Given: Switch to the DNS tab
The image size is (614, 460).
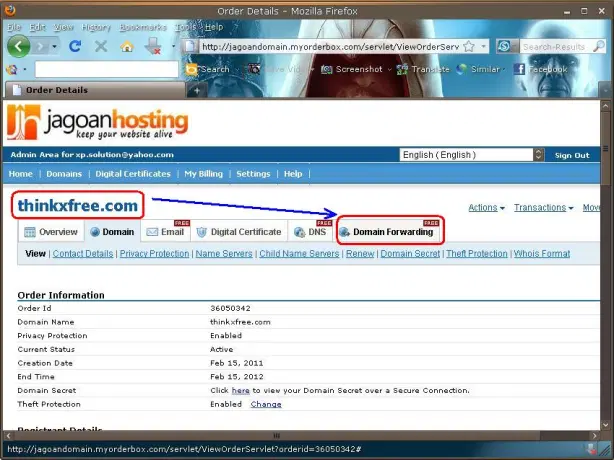Looking at the screenshot, I should coord(310,232).
